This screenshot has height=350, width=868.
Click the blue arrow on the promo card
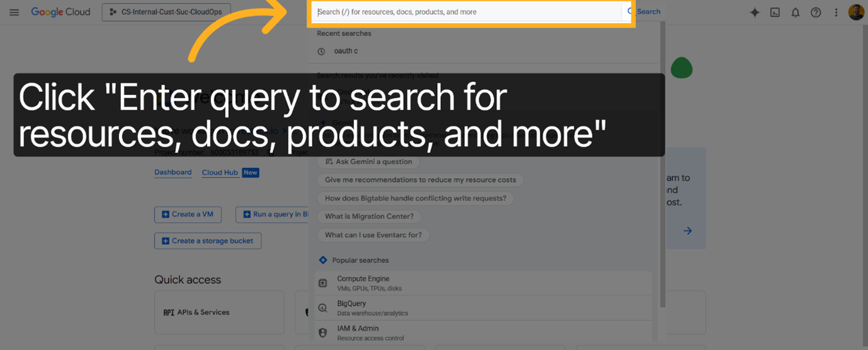click(688, 231)
